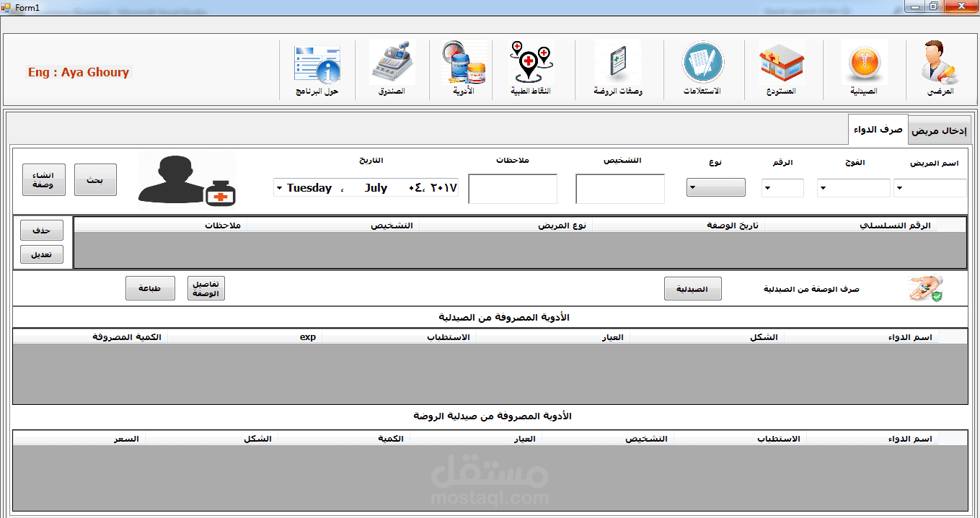
Task: Expand the اسم المريض patient name dropdown
Action: point(899,189)
